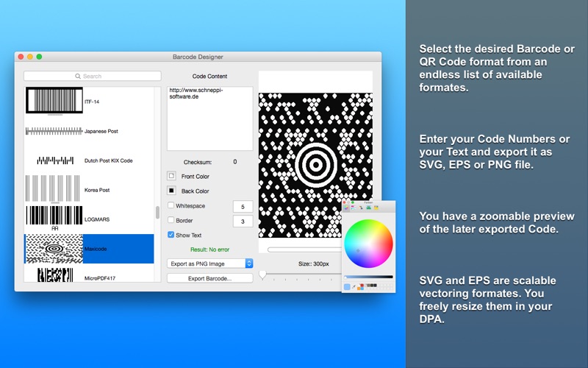Click the brightness slider in color picker

coord(369,277)
